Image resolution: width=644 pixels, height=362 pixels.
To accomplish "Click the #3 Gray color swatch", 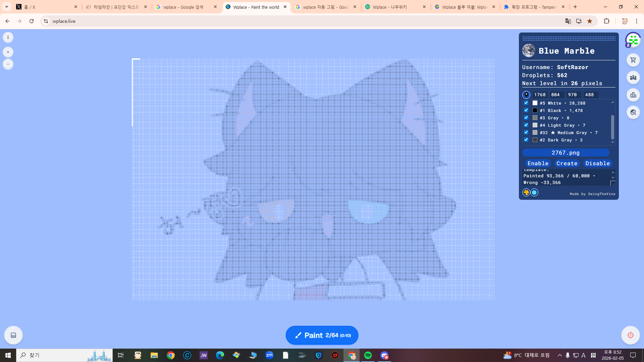I will tap(535, 118).
